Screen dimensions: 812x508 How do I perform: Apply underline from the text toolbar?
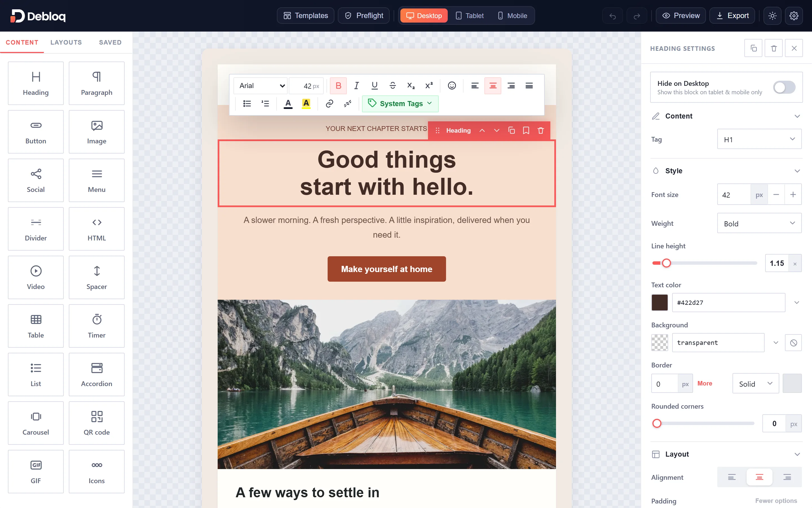[x=374, y=86]
